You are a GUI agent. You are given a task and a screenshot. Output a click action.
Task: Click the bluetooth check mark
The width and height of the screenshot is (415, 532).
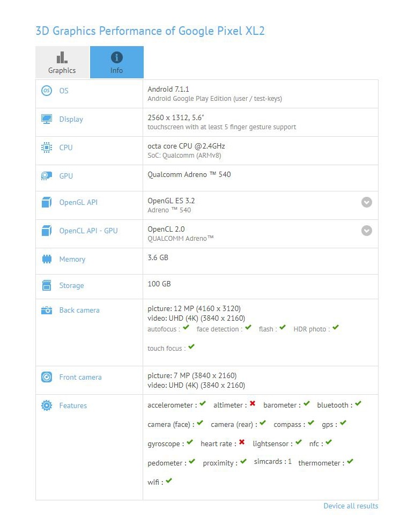click(358, 403)
